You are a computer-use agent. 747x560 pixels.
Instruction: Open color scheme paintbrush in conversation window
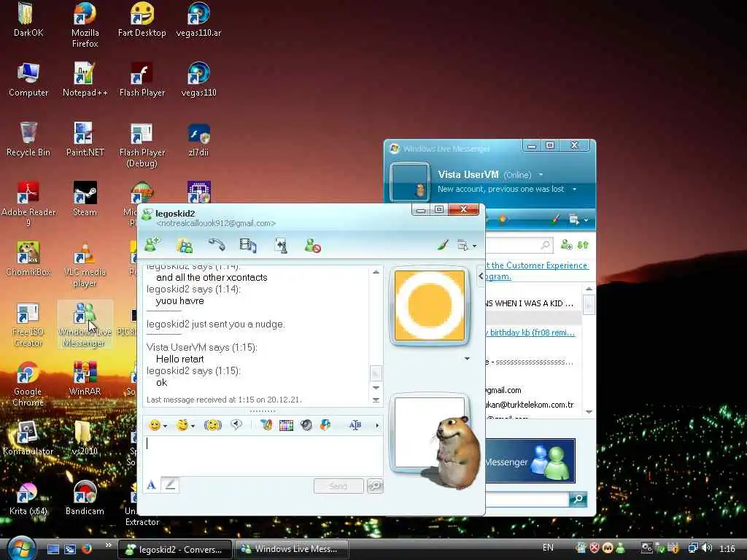pos(443,245)
